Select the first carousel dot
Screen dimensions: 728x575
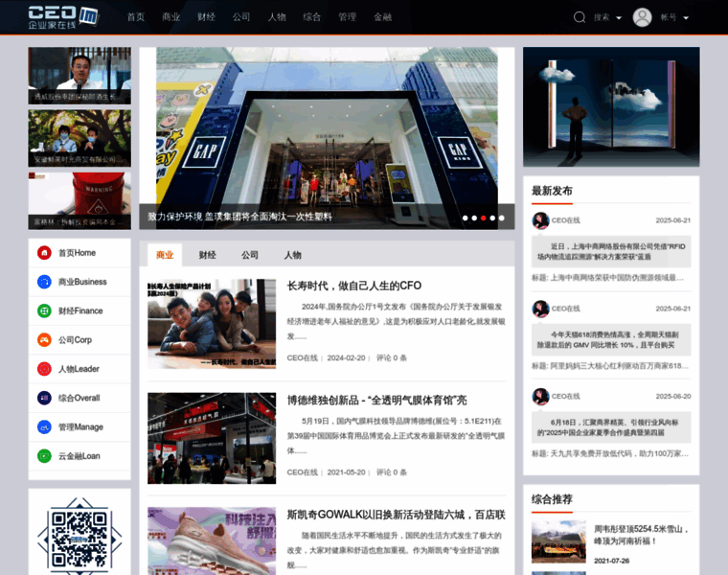pos(466,218)
